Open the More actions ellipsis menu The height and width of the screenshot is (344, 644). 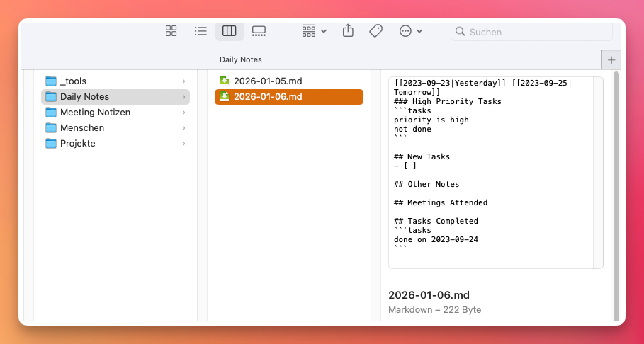click(x=411, y=31)
